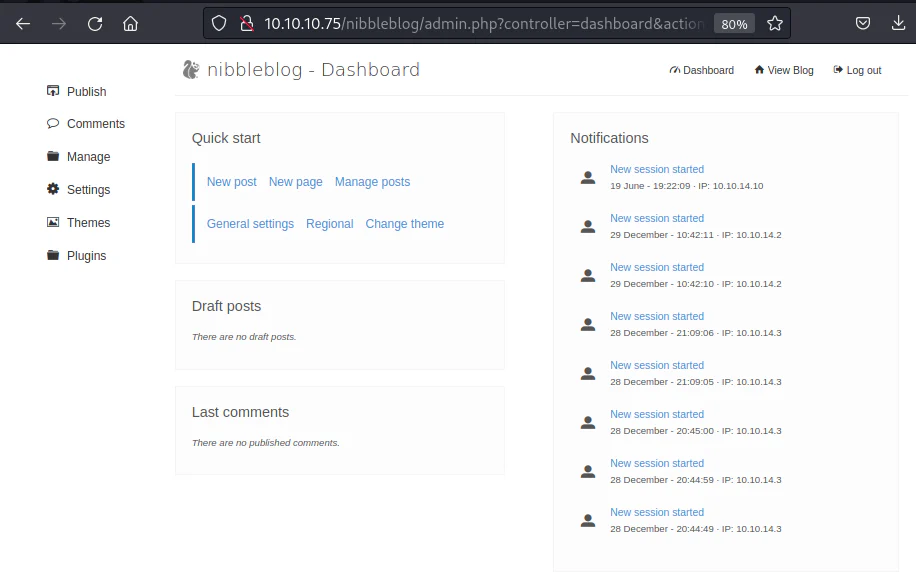The width and height of the screenshot is (916, 587).
Task: Click the New page quick start link
Action: coord(296,182)
